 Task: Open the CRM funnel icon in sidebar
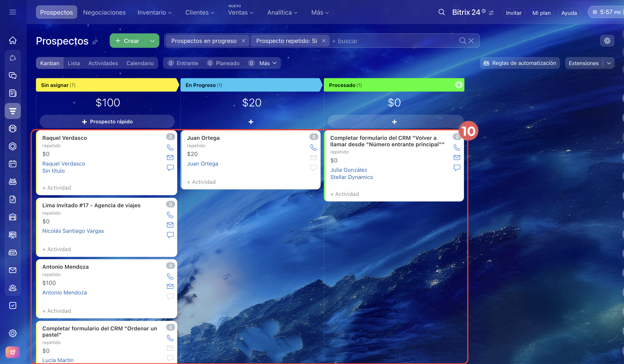coord(13,111)
